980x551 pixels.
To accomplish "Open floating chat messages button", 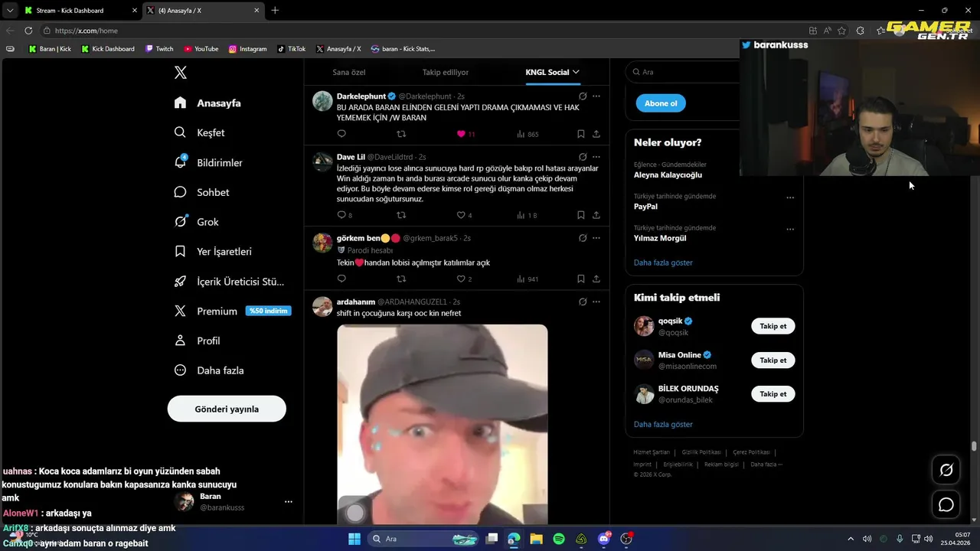I will tap(946, 504).
